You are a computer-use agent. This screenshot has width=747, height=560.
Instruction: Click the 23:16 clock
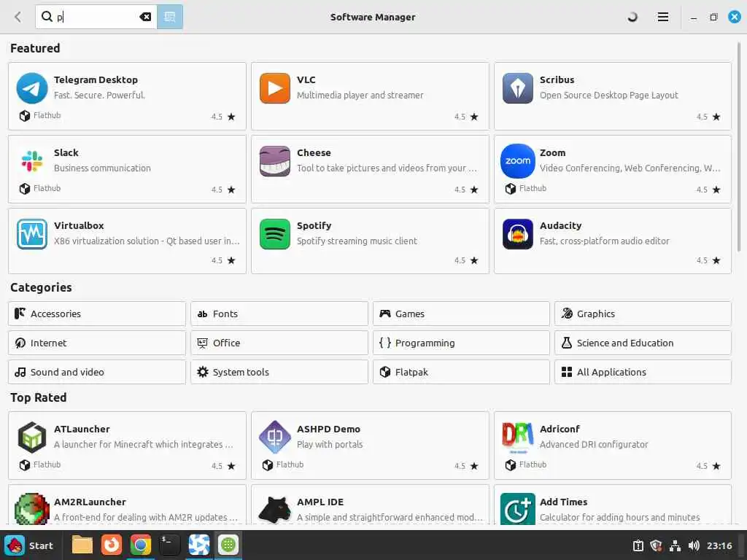tap(719, 545)
